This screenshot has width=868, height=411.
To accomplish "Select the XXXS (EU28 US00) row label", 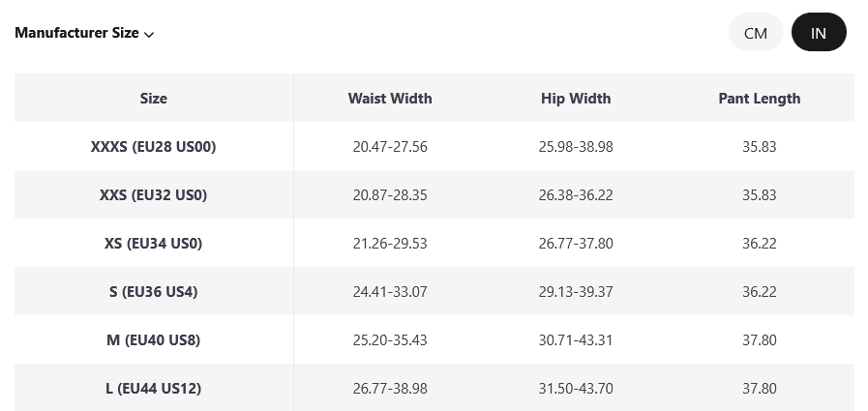I will [153, 147].
